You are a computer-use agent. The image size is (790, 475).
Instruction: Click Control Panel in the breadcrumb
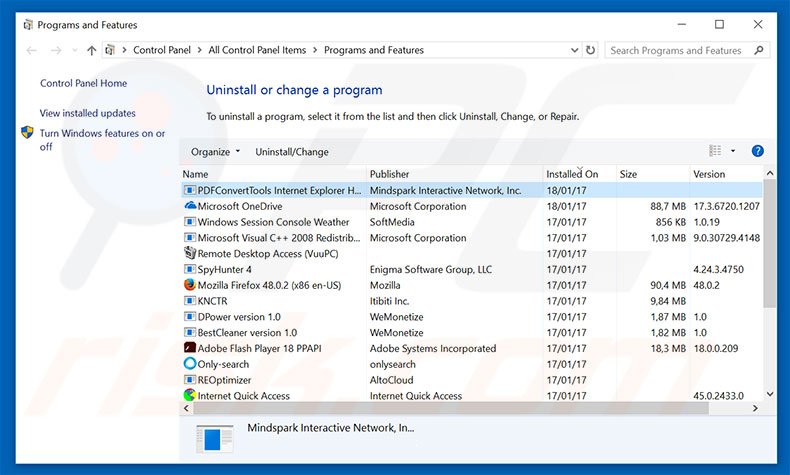point(162,50)
